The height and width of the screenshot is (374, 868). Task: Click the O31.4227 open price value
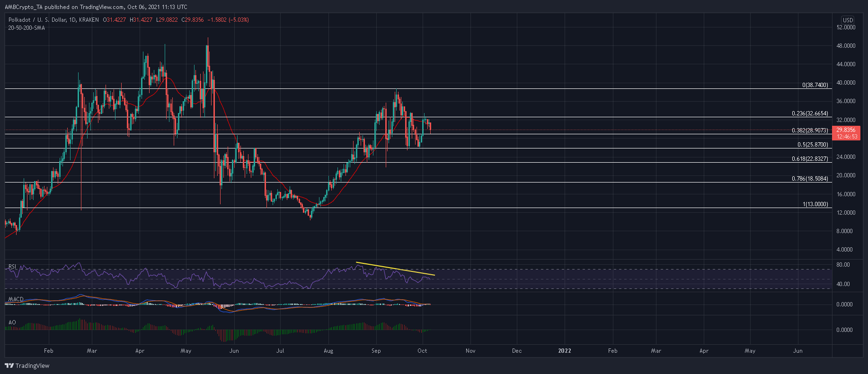[115, 20]
